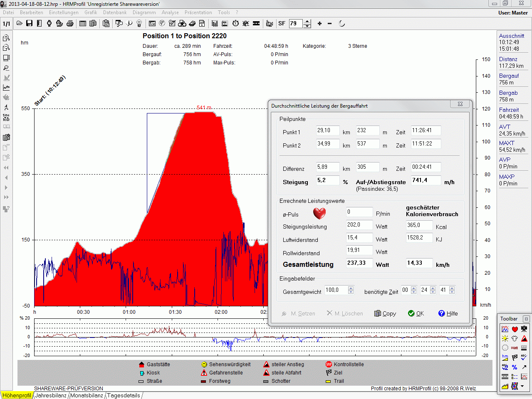The image size is (532, 399).
Task: Click the zoom in magnifier icon
Action: click(x=6, y=38)
